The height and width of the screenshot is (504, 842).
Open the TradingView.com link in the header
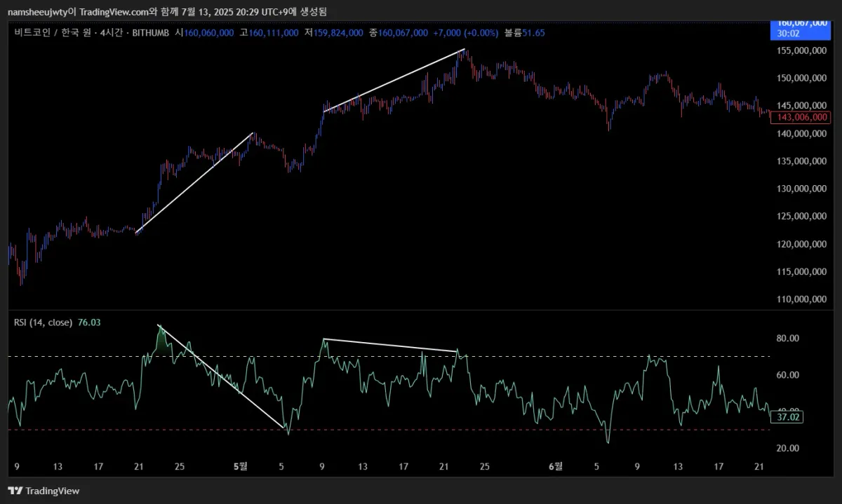pos(114,12)
